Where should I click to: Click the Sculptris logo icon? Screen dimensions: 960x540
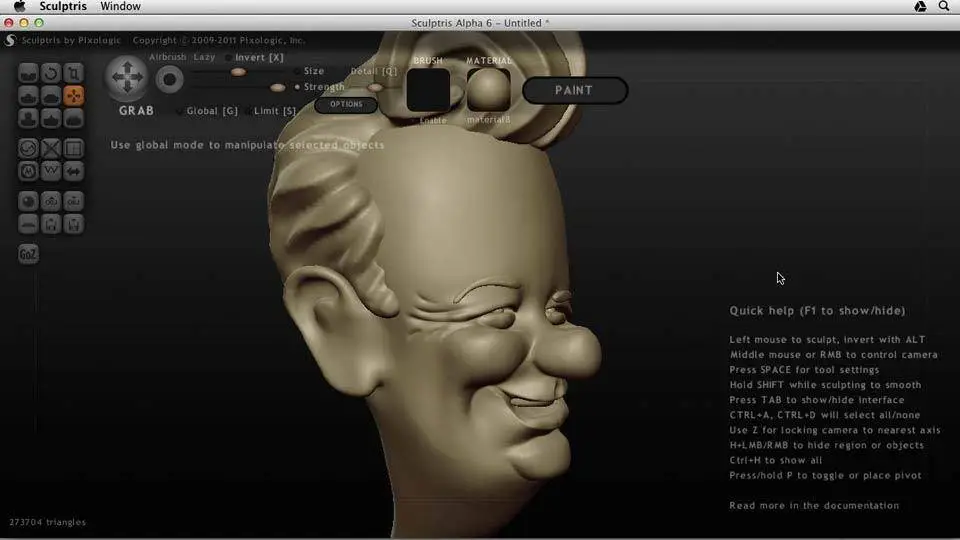tap(10, 40)
